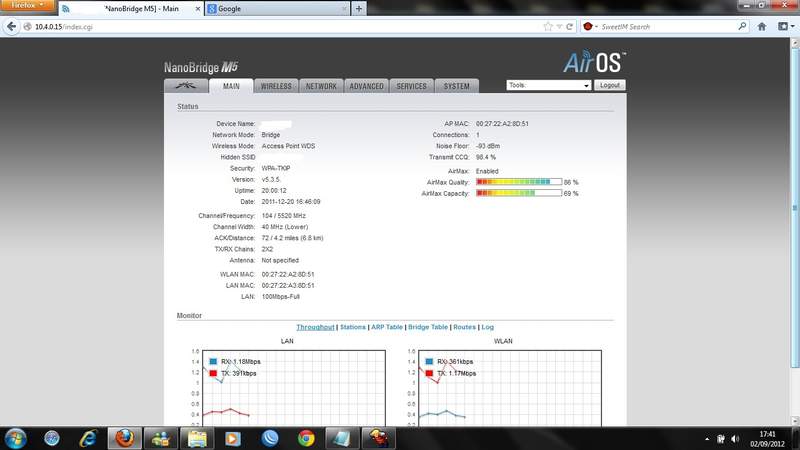This screenshot has width=800, height=450.
Task: Click the AirMax Capacity bar
Action: [519, 193]
